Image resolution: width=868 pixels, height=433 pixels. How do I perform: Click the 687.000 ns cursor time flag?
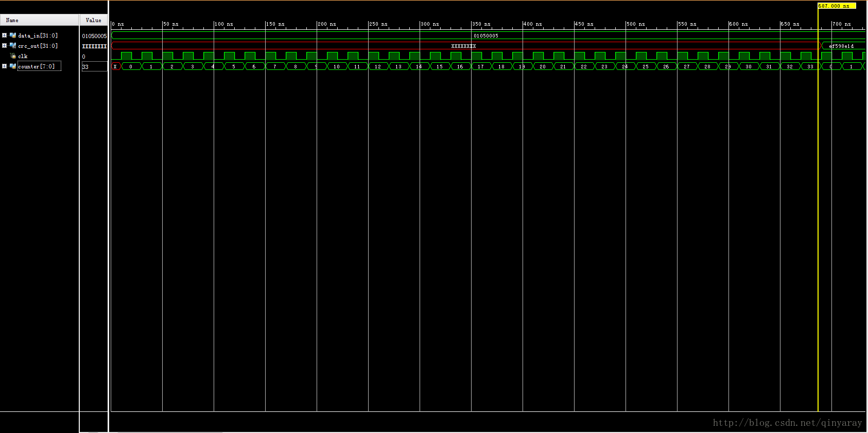point(837,6)
